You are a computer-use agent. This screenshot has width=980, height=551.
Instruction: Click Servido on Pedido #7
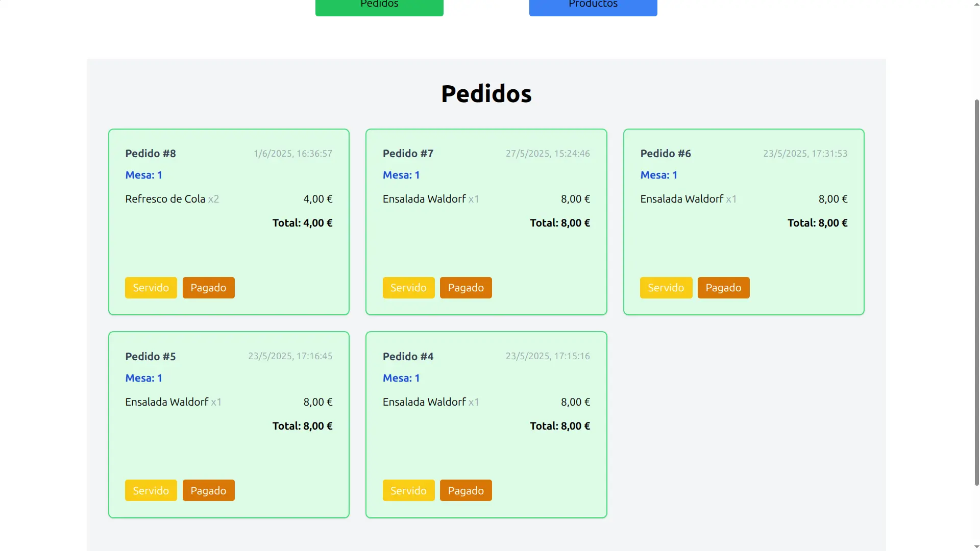tap(408, 288)
